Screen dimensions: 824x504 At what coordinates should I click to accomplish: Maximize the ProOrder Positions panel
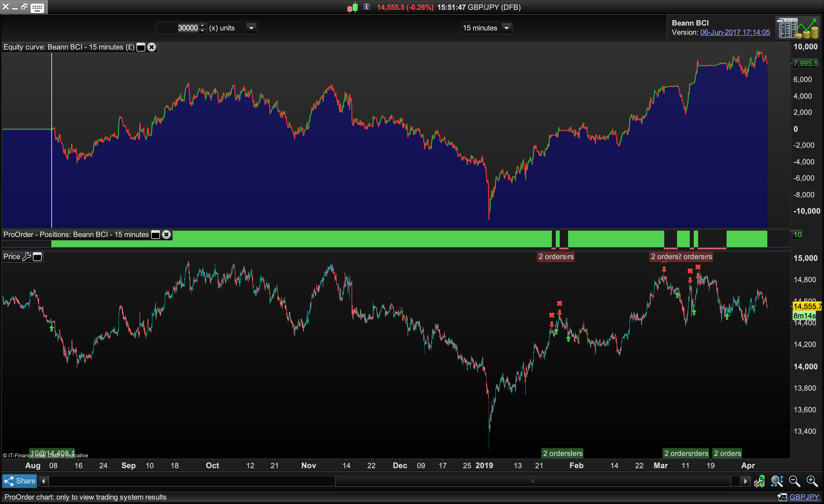tap(156, 235)
